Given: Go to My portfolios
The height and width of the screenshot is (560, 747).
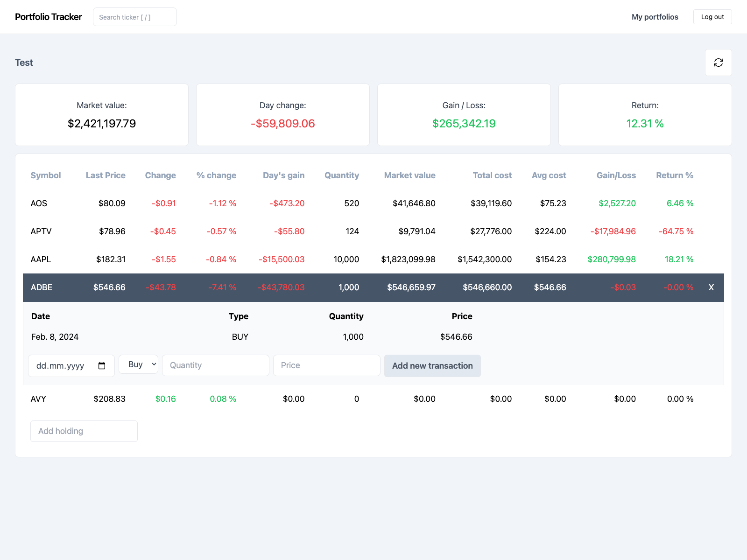Looking at the screenshot, I should tap(655, 17).
